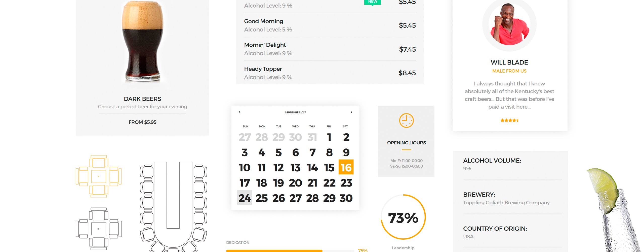Open the Heady Topper menu entry
This screenshot has height=252, width=644.
click(x=330, y=73)
